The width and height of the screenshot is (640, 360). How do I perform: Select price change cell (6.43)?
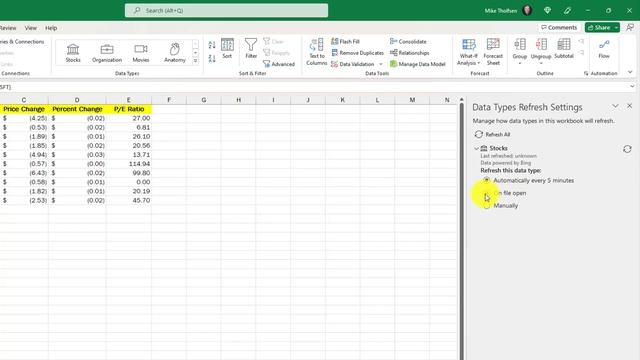[24, 173]
